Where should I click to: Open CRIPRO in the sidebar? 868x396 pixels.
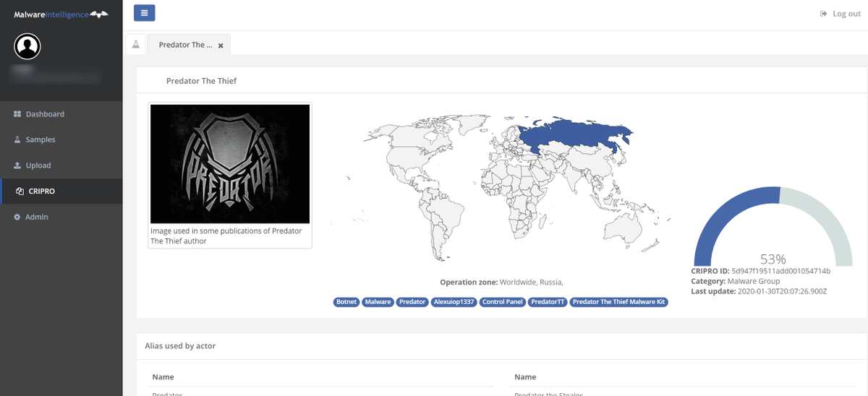point(61,191)
